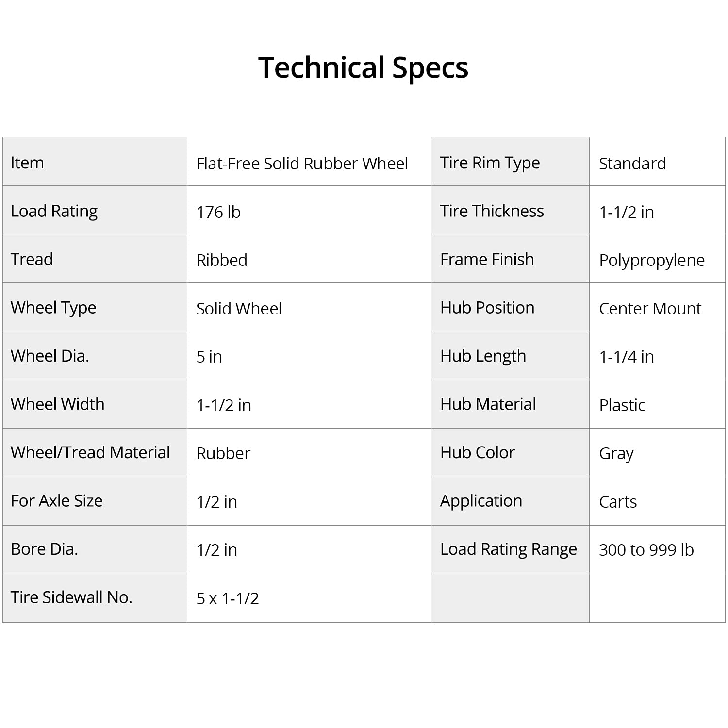Click the Solid Wheel value
Image resolution: width=728 pixels, height=728 pixels.
click(x=239, y=309)
